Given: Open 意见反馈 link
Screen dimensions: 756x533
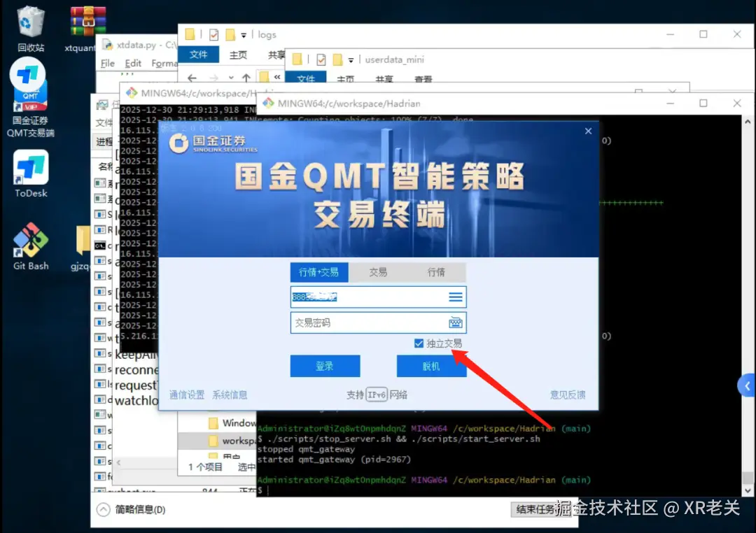Looking at the screenshot, I should (568, 395).
